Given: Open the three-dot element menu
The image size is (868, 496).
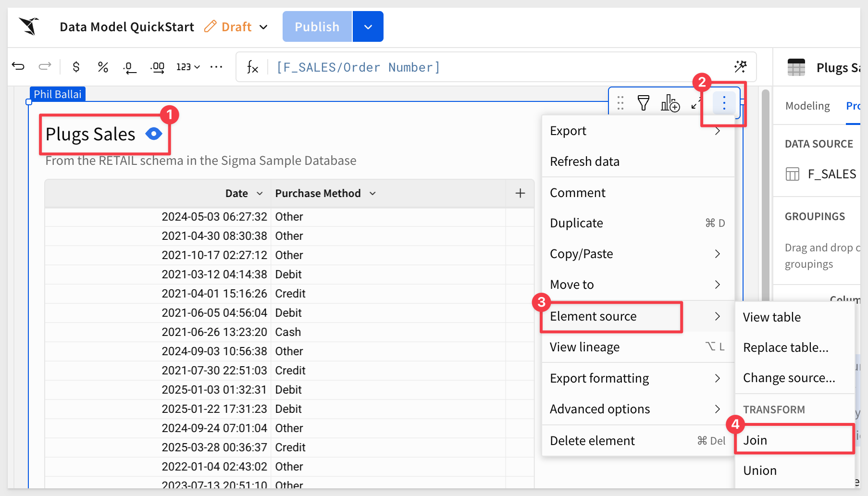Looking at the screenshot, I should click(724, 102).
